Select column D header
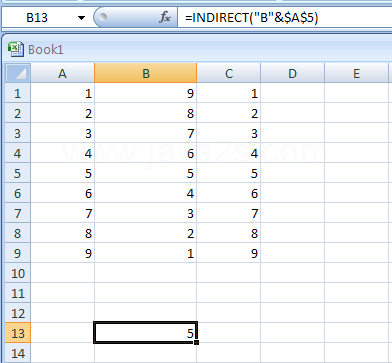392x363 pixels. (292, 73)
